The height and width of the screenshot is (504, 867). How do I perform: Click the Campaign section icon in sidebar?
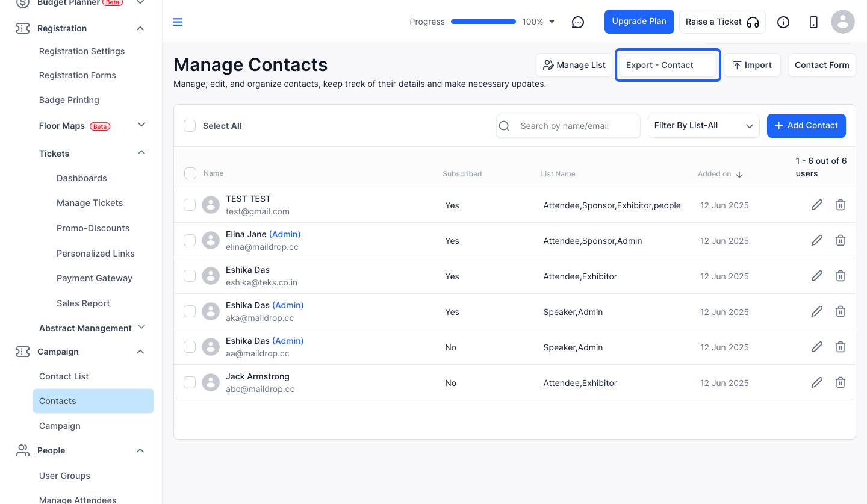click(x=23, y=352)
